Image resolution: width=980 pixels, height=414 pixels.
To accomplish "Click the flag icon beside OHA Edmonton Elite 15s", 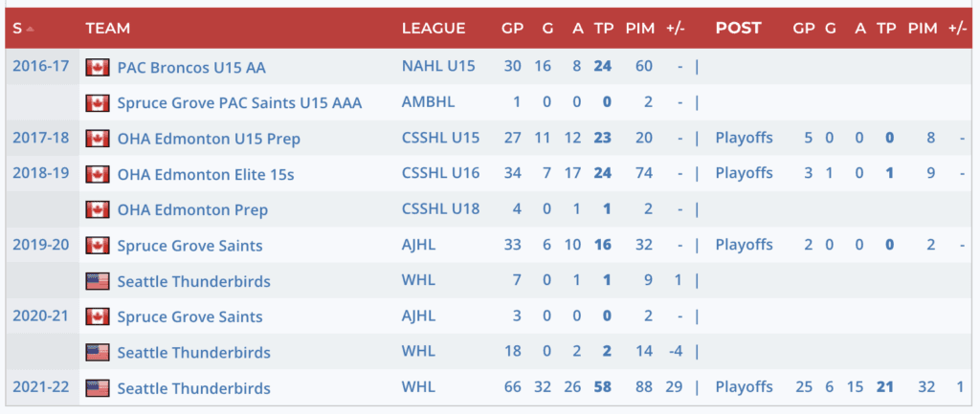I will (x=98, y=174).
